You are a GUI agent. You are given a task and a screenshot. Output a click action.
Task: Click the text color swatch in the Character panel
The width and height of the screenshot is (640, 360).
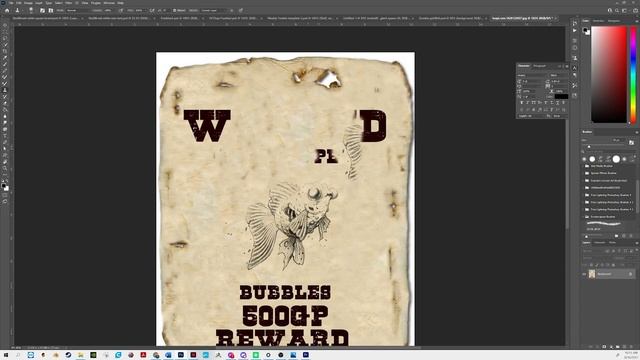pyautogui.click(x=561, y=97)
